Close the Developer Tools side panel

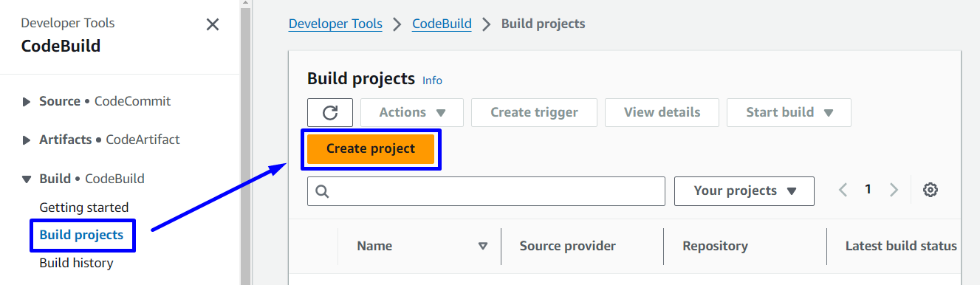(213, 24)
